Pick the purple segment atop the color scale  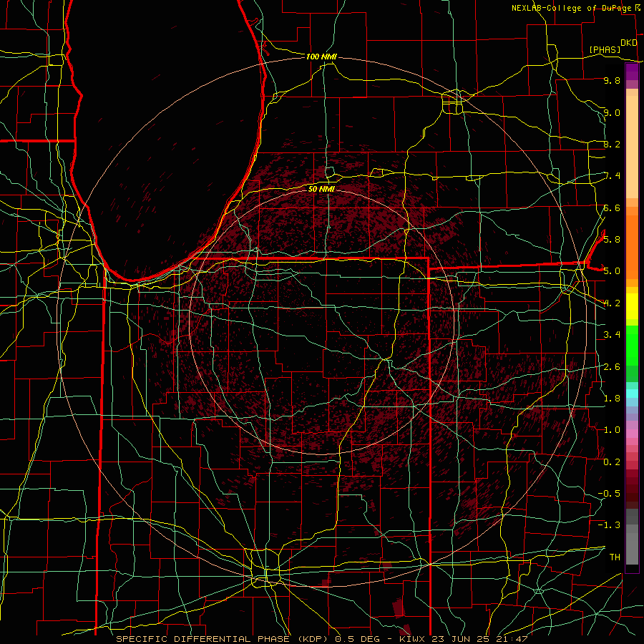coord(632,72)
